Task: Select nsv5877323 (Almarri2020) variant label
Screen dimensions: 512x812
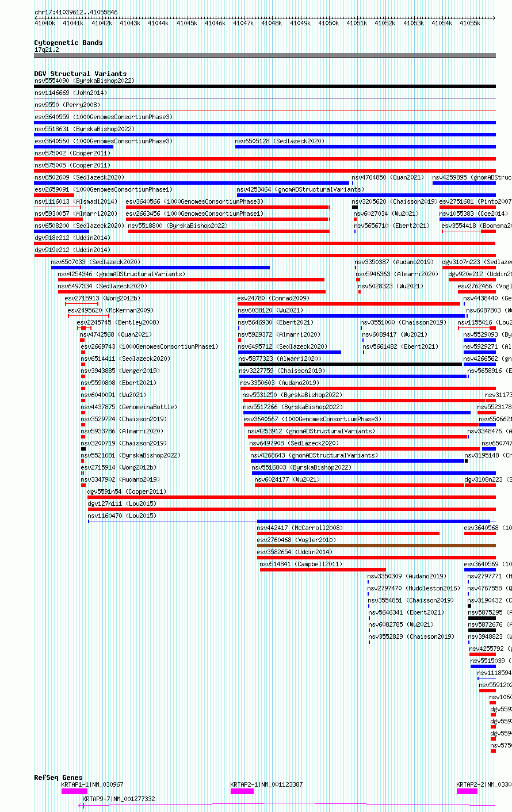Action: coord(280,359)
